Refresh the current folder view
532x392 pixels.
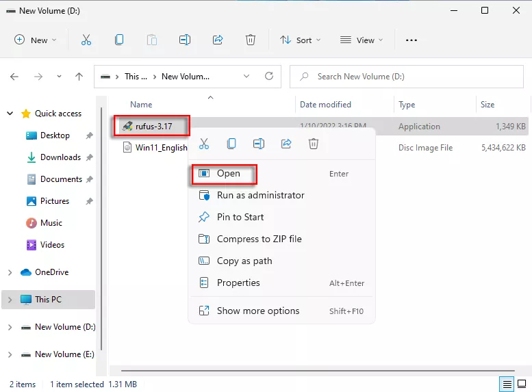tap(269, 77)
